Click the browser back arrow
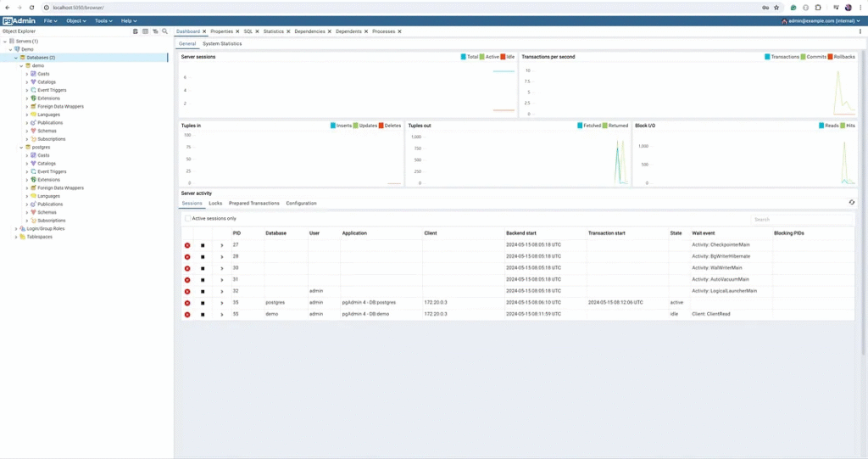The height and width of the screenshot is (459, 868). [x=7, y=8]
